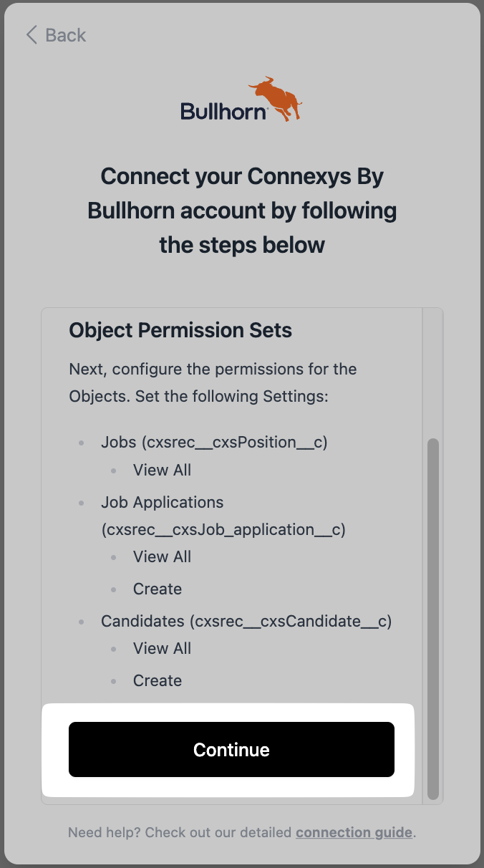Screen dimensions: 484x868
Task: Select the Object Permission Sets heading
Action: pos(180,330)
